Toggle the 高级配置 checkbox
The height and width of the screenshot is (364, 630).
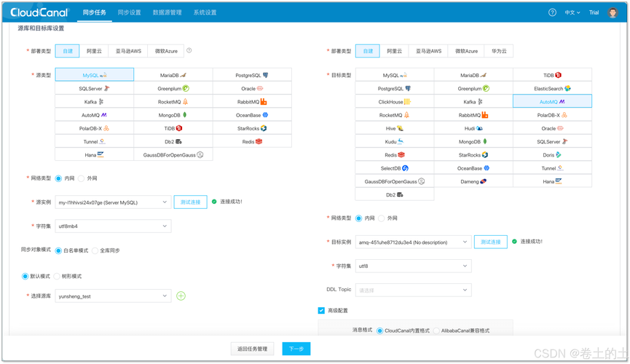321,310
